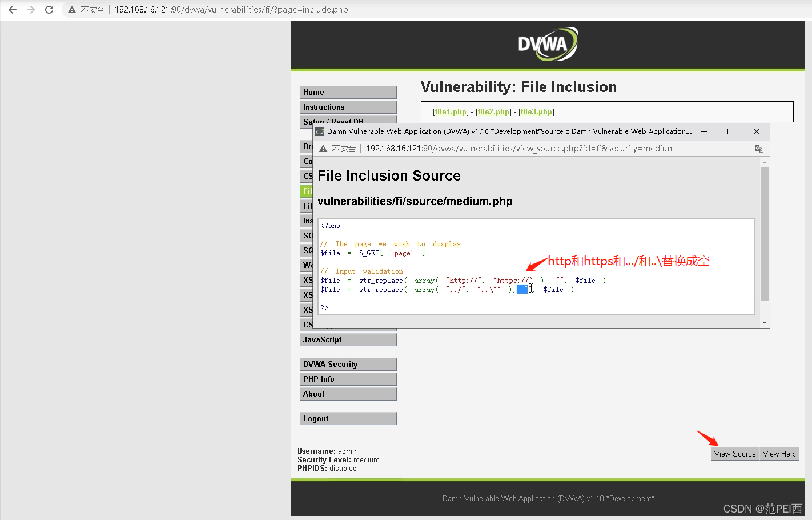Click the warning icon in popup address bar
812x520 pixels.
(x=323, y=149)
